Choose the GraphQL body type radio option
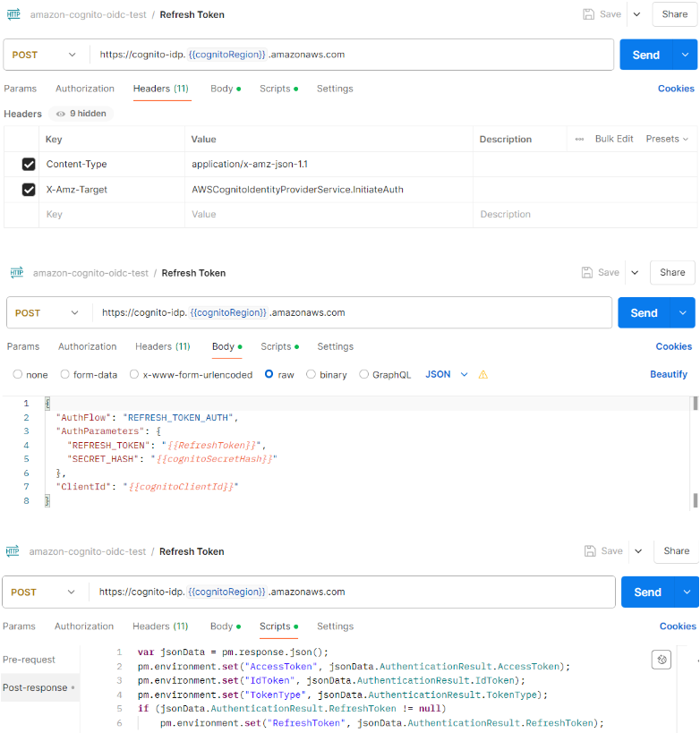The height and width of the screenshot is (733, 700). tap(363, 375)
